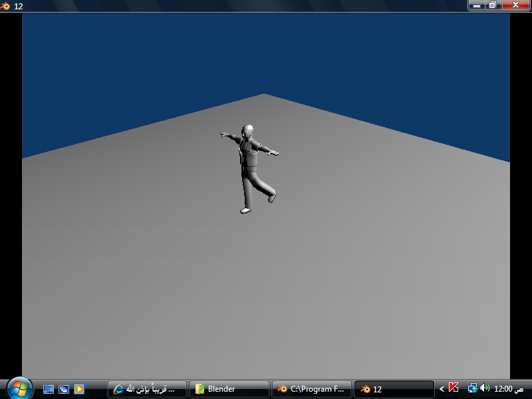Open the volume speaker tray icon
532x399 pixels.
click(x=485, y=388)
